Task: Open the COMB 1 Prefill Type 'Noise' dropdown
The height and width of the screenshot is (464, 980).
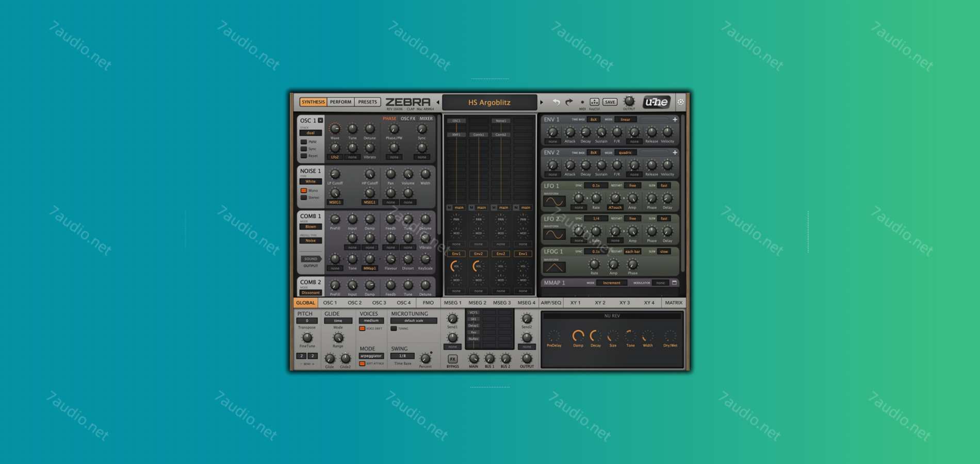Action: click(311, 241)
